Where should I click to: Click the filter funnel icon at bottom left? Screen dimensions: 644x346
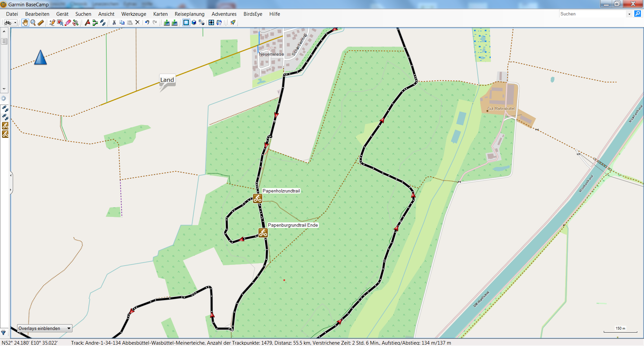[3, 333]
